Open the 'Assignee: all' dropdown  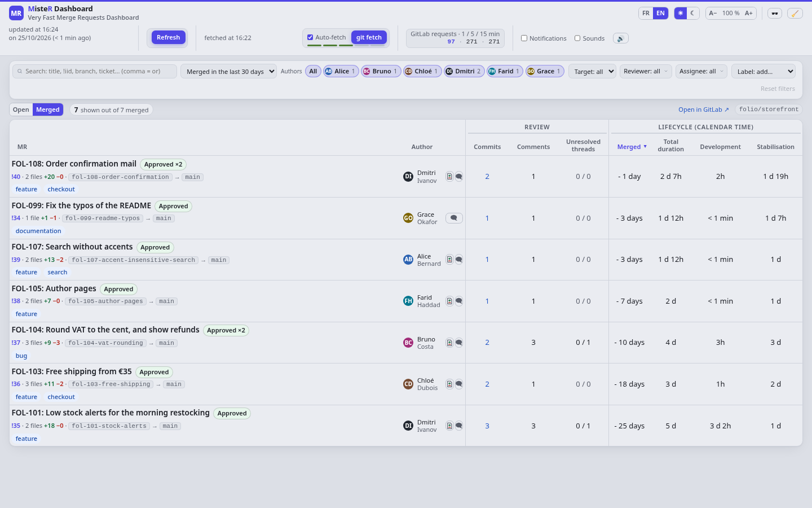(x=701, y=71)
